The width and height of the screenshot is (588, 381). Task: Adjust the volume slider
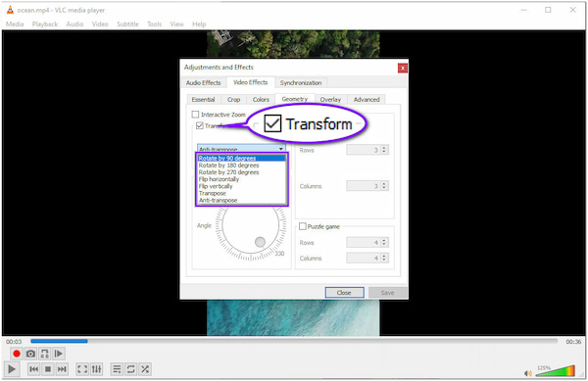point(556,371)
